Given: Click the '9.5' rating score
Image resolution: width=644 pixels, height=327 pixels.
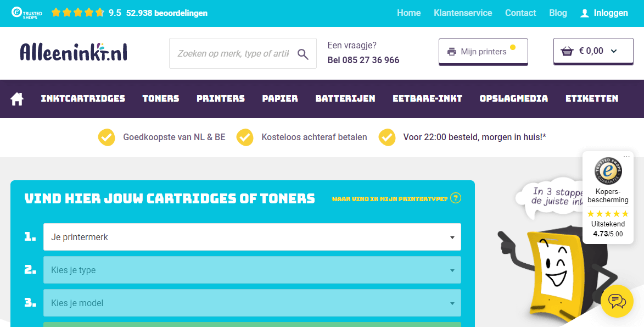Looking at the screenshot, I should [115, 13].
